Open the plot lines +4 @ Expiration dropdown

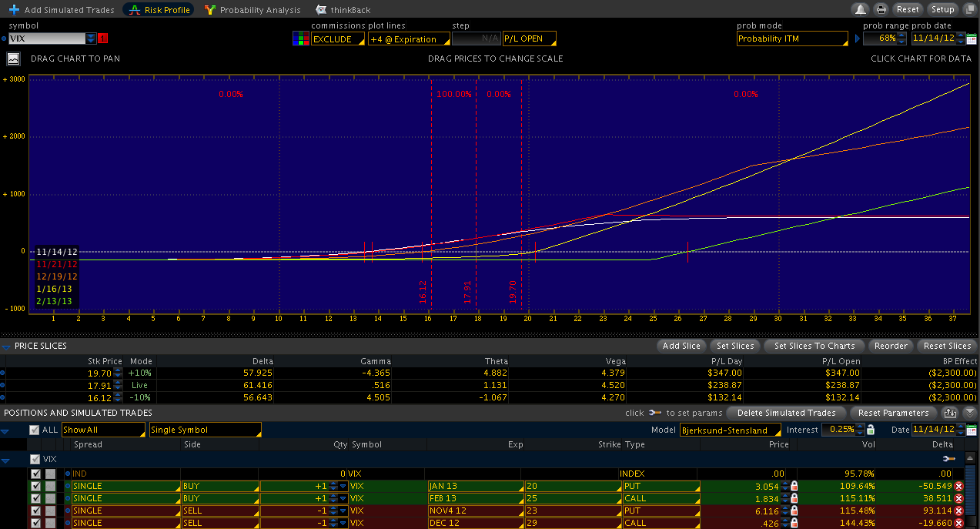(408, 39)
